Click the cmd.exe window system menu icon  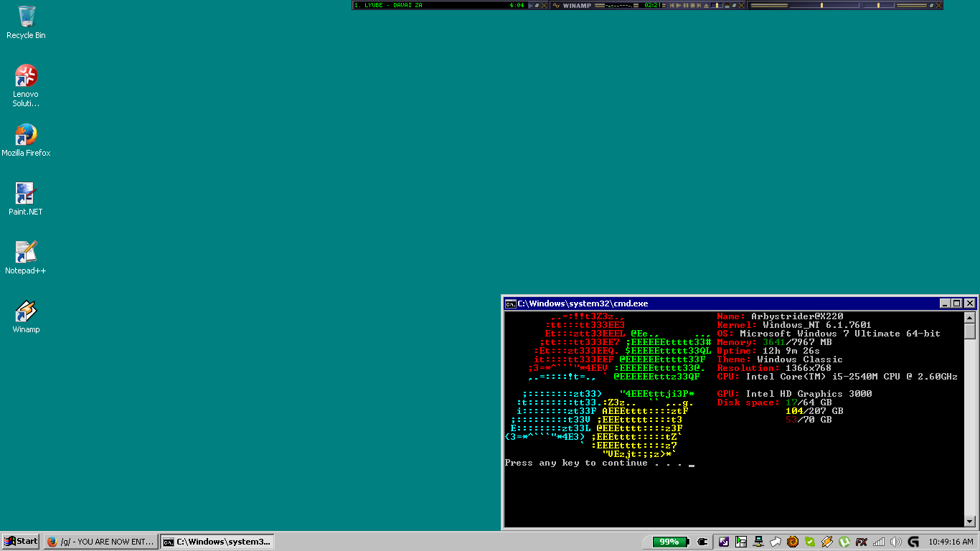510,303
